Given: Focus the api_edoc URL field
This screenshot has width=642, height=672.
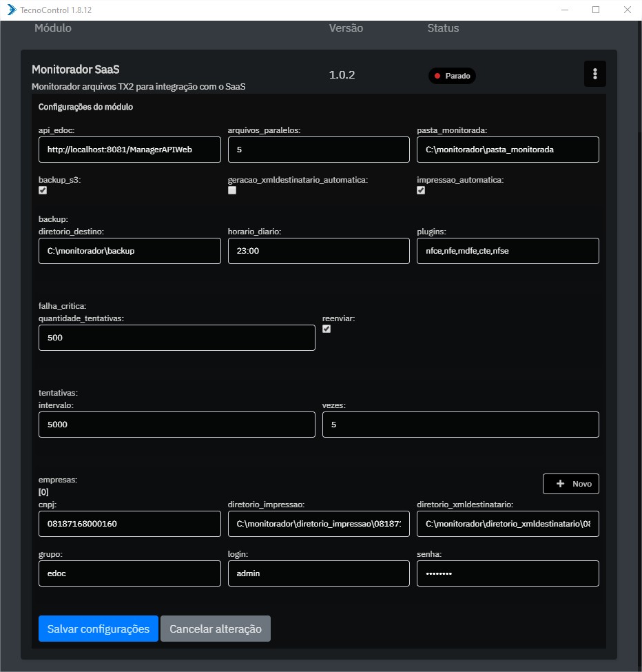Looking at the screenshot, I should pyautogui.click(x=130, y=150).
